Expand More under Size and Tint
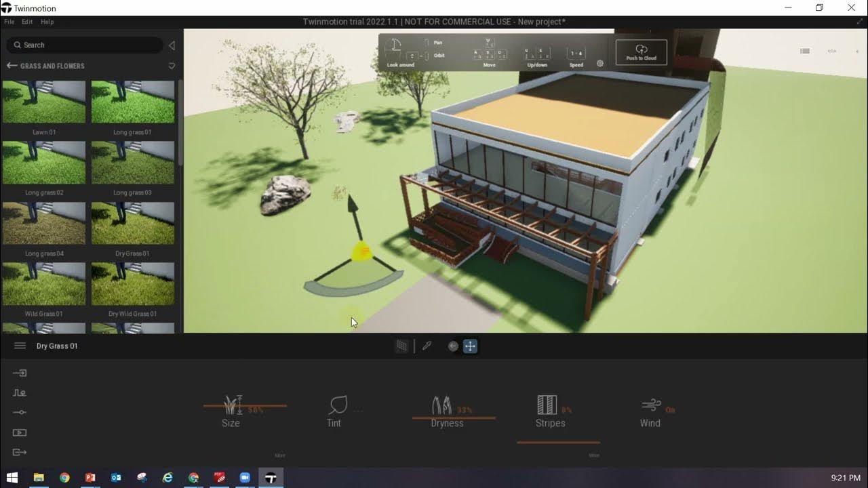The width and height of the screenshot is (868, 488). coord(280,455)
